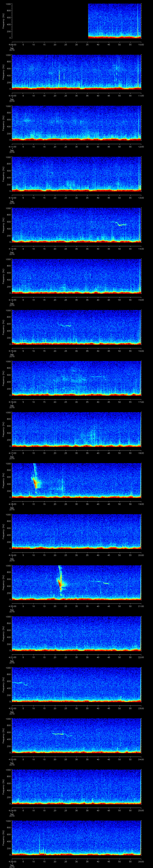Click the 10:00 end label on first panel
The image size is (153, 868).
click(141, 44)
